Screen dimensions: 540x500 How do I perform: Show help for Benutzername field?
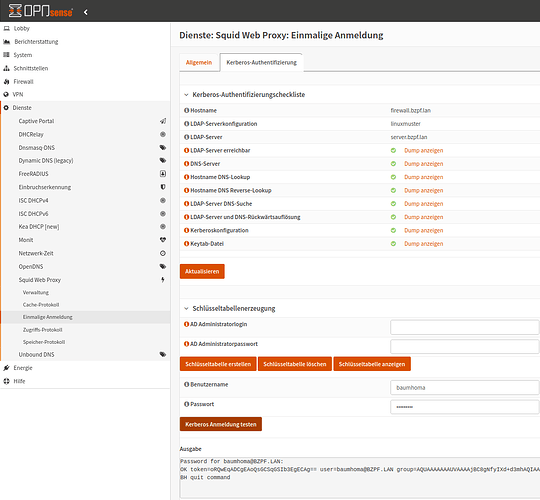click(186, 385)
